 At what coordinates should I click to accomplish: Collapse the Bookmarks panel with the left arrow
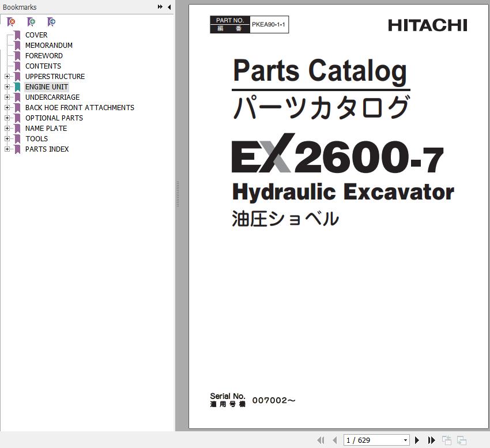pyautogui.click(x=169, y=7)
